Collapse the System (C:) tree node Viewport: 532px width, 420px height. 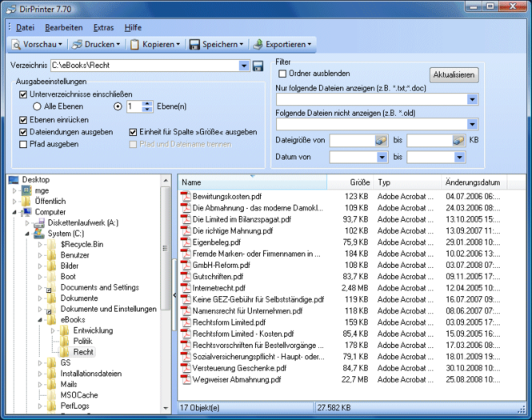pos(27,234)
